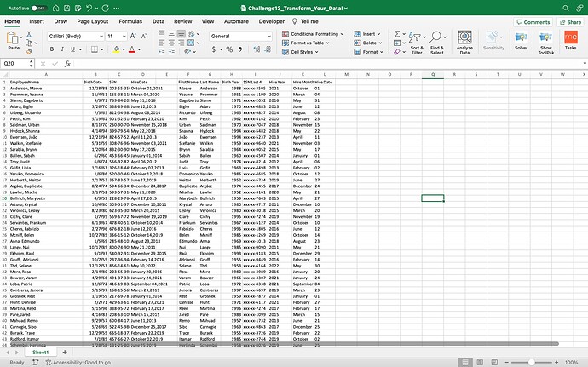Open the Find & Select tool

click(x=437, y=43)
